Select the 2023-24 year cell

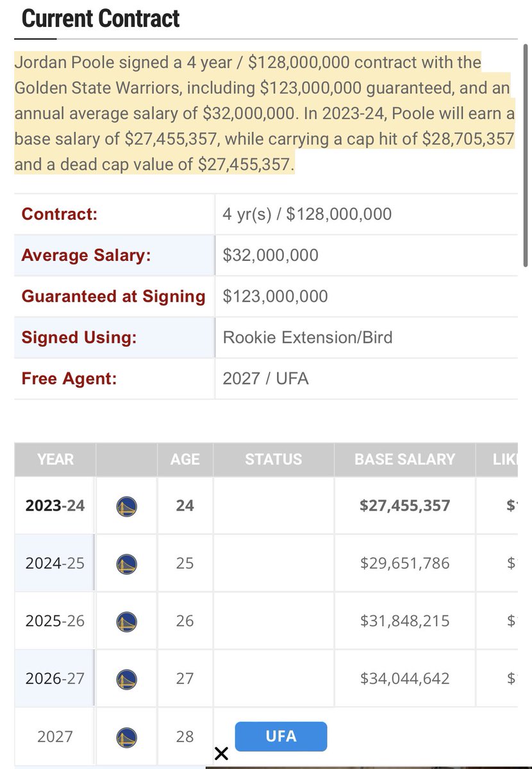(x=55, y=506)
